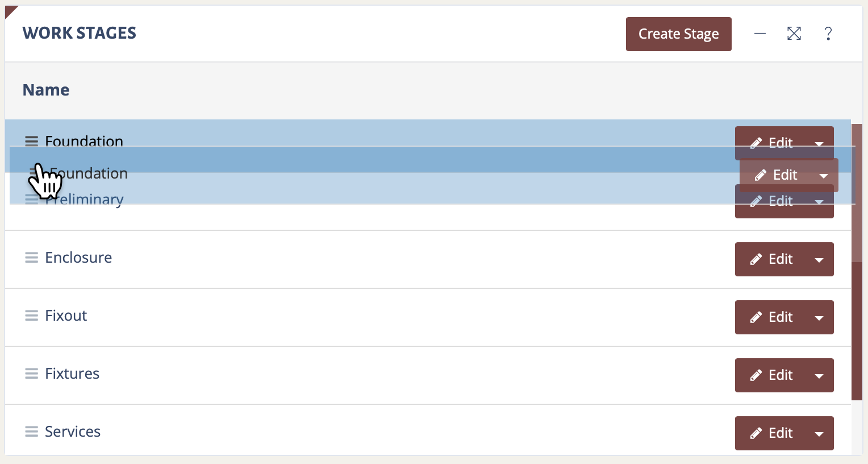The height and width of the screenshot is (464, 868).
Task: Click the drag handle beside Fixout
Action: point(31,316)
